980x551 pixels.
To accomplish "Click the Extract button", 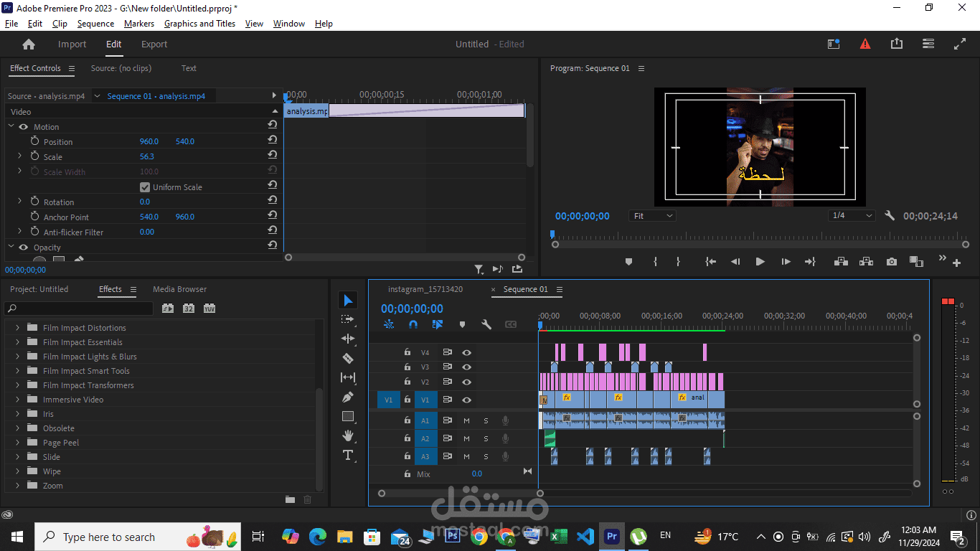I will pyautogui.click(x=866, y=262).
